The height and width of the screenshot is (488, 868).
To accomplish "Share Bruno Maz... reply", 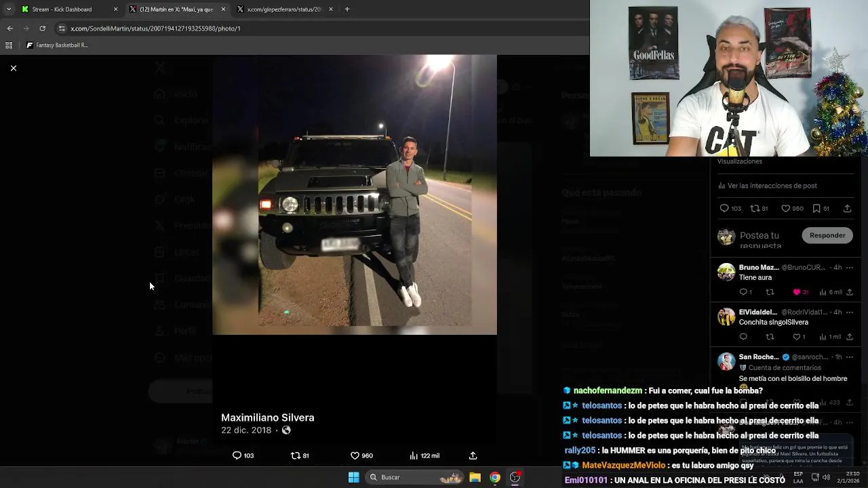I will [x=849, y=292].
